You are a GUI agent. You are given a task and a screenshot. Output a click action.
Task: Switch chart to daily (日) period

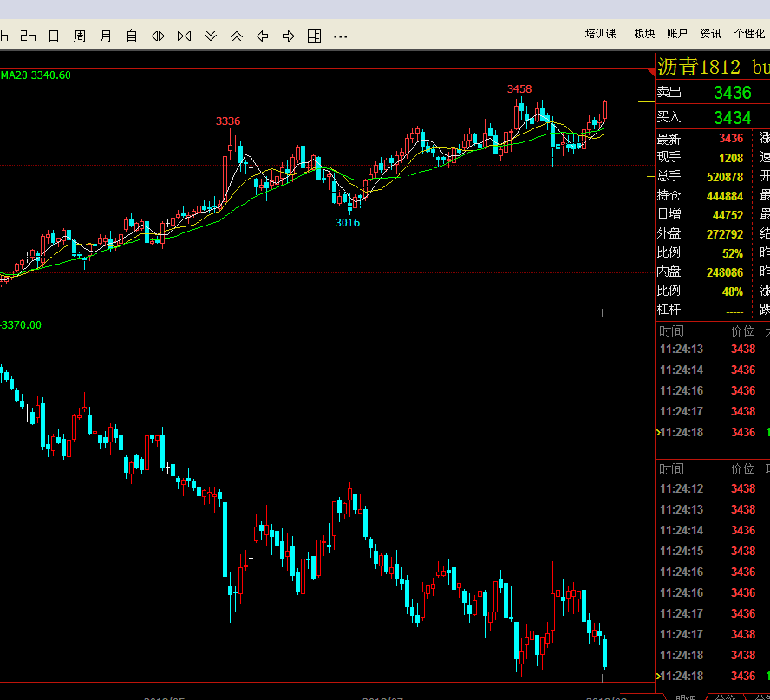click(54, 36)
